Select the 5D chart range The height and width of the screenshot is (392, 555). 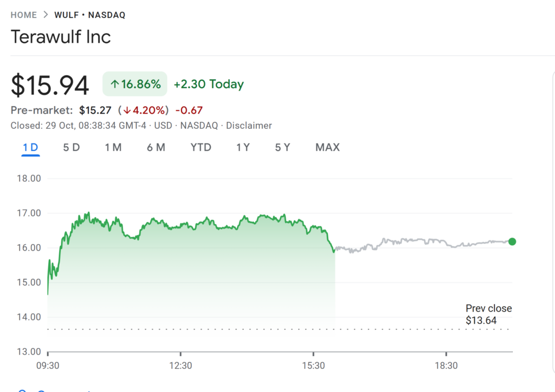click(x=71, y=147)
